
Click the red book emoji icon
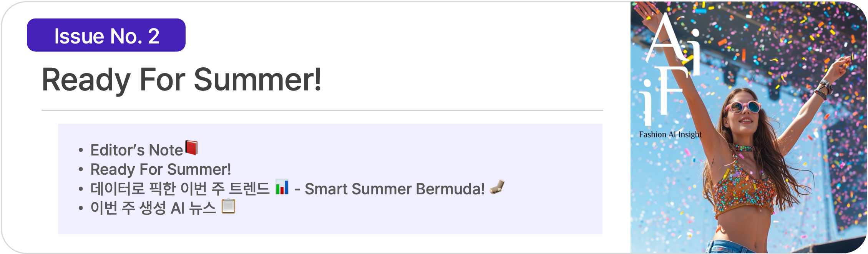click(x=191, y=148)
